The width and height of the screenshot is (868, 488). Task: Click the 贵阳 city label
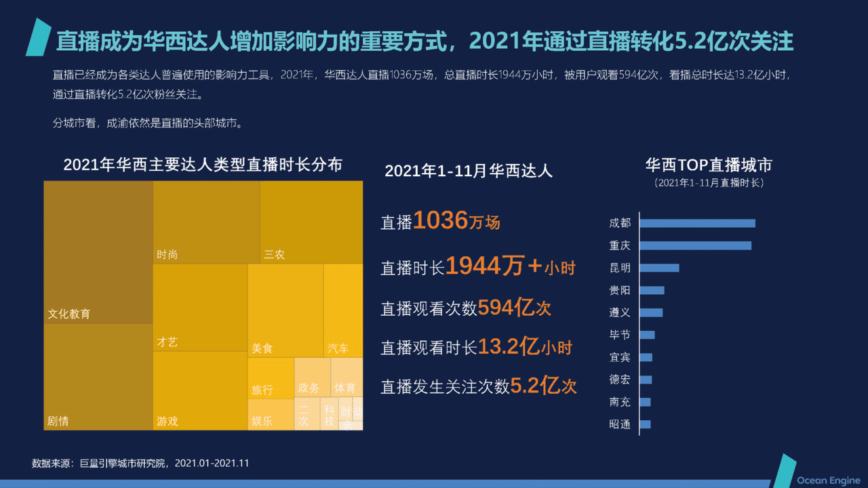coord(620,290)
